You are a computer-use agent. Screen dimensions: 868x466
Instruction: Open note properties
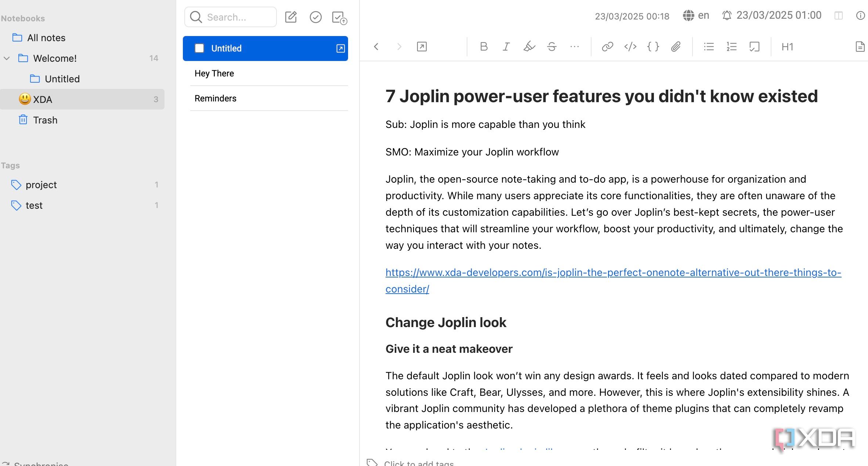tap(860, 15)
